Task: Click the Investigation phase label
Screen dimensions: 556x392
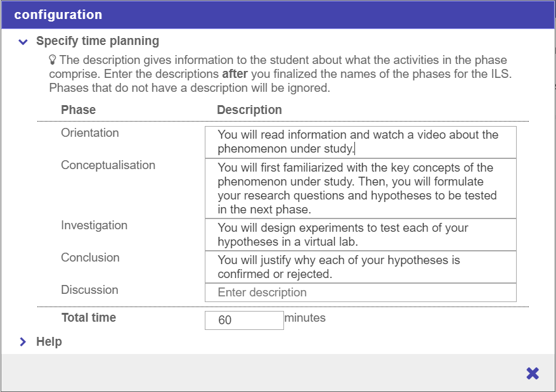Action: click(x=94, y=225)
